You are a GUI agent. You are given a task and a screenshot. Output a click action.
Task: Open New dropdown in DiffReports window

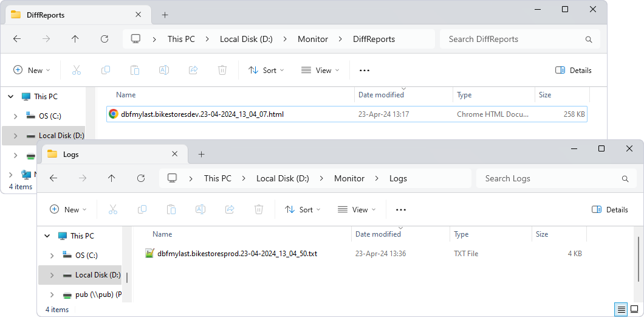pos(32,71)
